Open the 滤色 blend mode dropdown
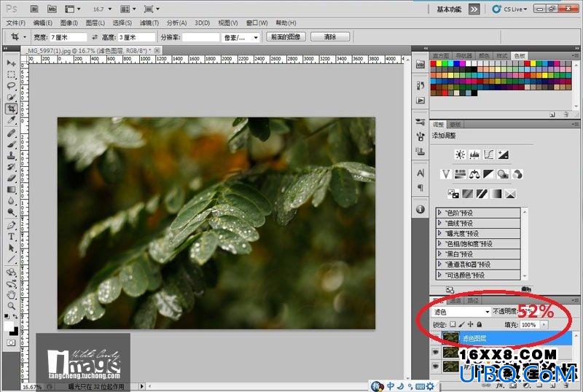 coord(461,312)
